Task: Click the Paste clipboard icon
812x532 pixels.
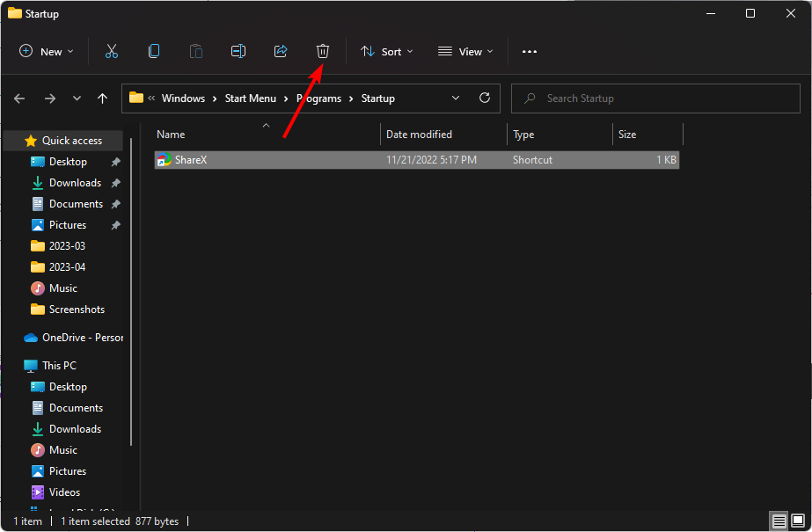Action: (196, 51)
